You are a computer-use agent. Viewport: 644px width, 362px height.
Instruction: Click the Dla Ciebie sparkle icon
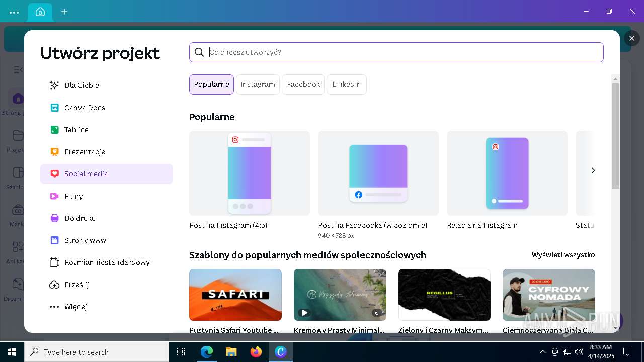[54, 85]
